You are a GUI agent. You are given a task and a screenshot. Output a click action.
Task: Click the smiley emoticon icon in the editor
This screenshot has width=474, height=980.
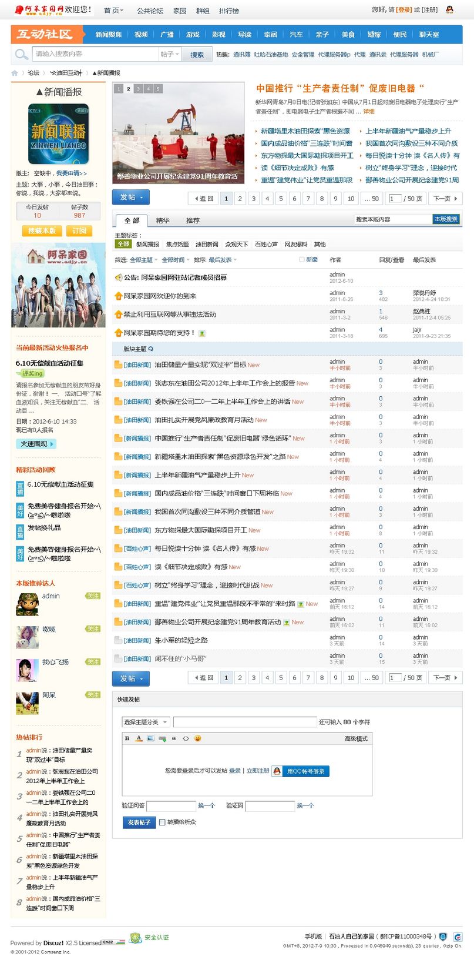(197, 738)
